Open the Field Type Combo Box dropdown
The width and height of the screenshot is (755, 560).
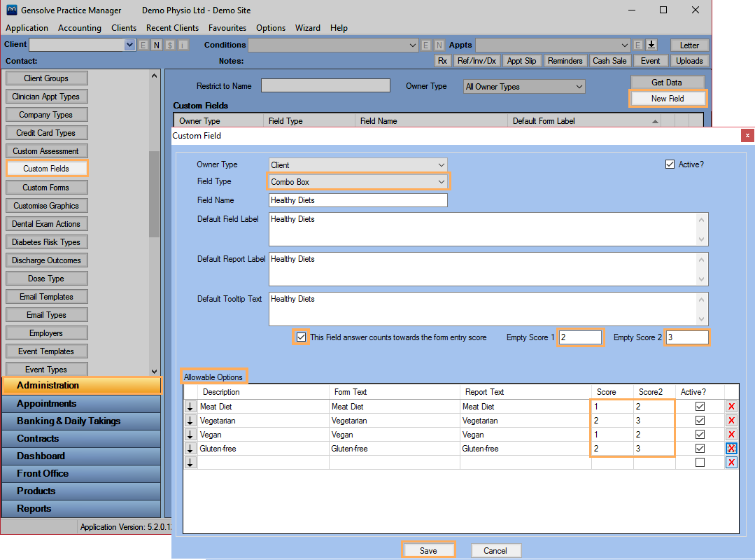pos(358,181)
